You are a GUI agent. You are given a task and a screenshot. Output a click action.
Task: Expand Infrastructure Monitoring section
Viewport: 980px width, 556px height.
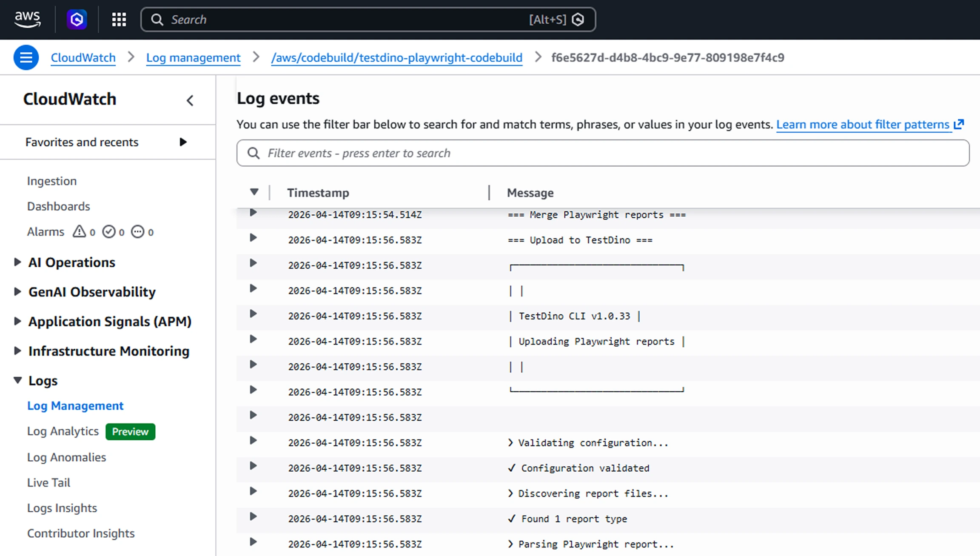tap(17, 351)
